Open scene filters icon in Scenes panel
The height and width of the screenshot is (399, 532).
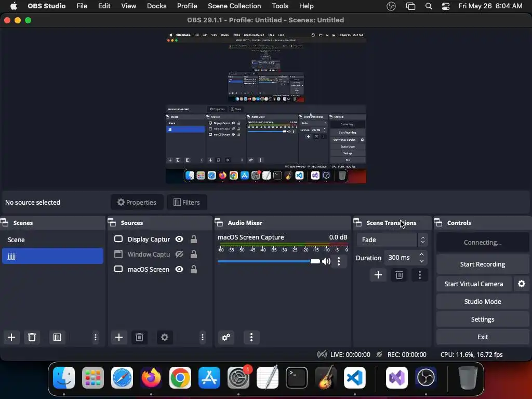point(57,337)
